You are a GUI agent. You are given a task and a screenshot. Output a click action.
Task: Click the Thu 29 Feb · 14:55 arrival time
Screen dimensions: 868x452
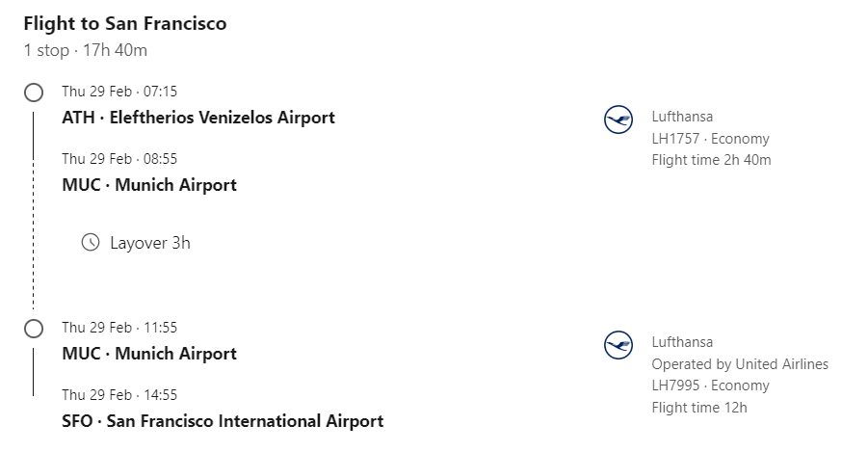[x=119, y=395]
